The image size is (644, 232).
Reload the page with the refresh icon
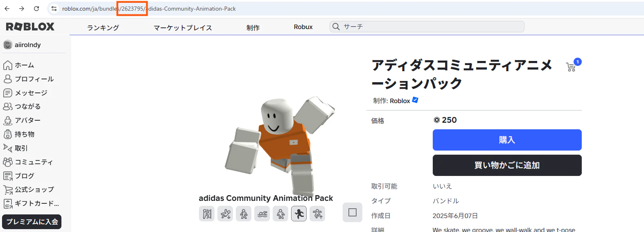coord(36,9)
